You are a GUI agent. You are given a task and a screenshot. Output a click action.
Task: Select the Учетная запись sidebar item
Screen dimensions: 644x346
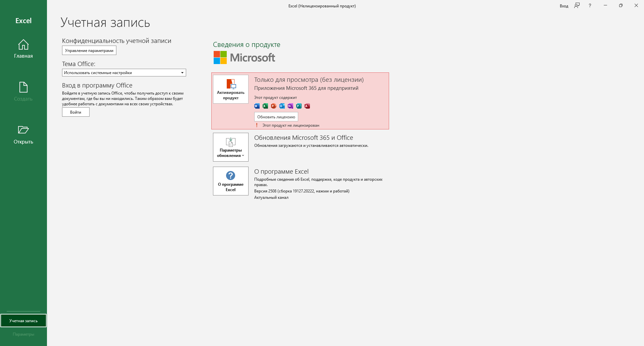coord(23,321)
